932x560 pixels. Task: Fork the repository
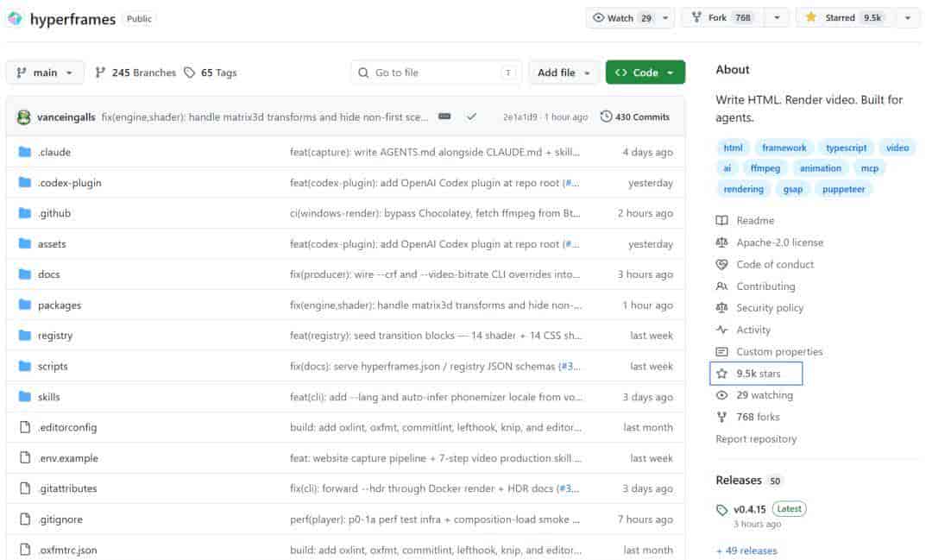point(723,18)
